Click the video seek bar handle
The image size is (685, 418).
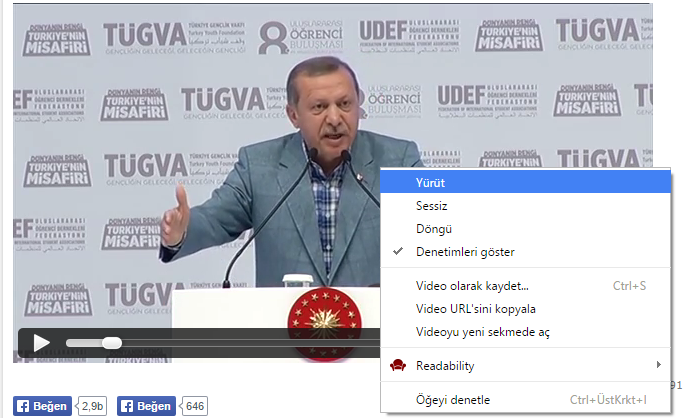[x=111, y=343]
